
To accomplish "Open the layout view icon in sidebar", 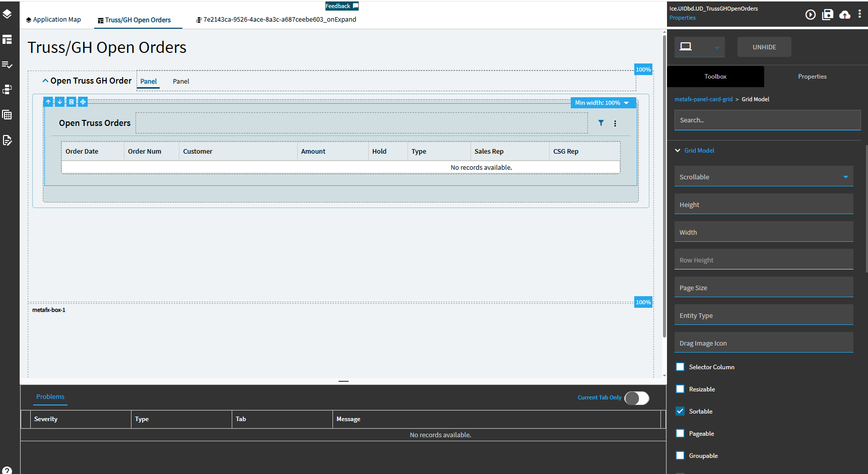I will point(7,39).
